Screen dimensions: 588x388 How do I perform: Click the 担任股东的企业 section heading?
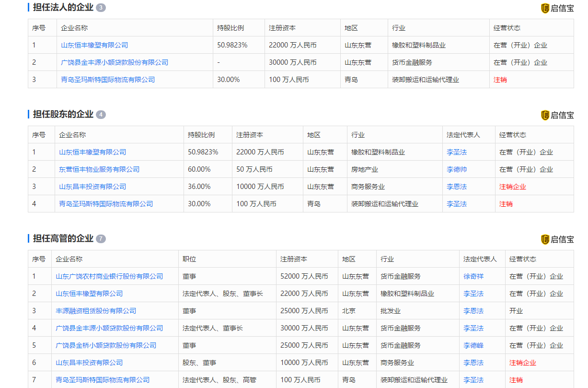pyautogui.click(x=63, y=114)
